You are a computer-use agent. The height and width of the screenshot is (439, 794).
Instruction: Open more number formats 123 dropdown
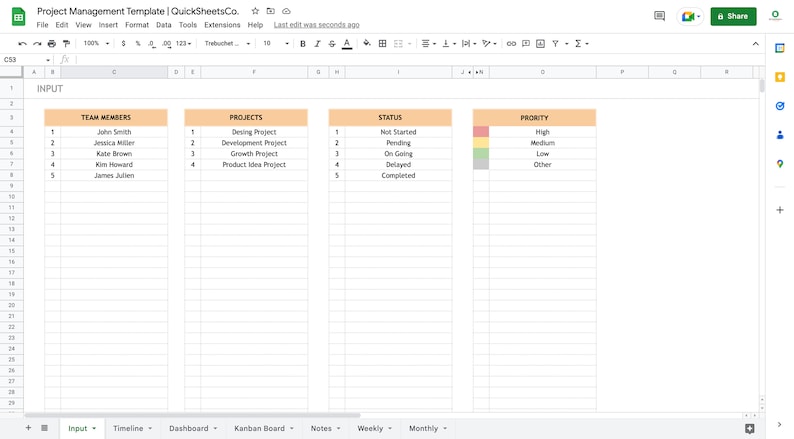point(184,44)
